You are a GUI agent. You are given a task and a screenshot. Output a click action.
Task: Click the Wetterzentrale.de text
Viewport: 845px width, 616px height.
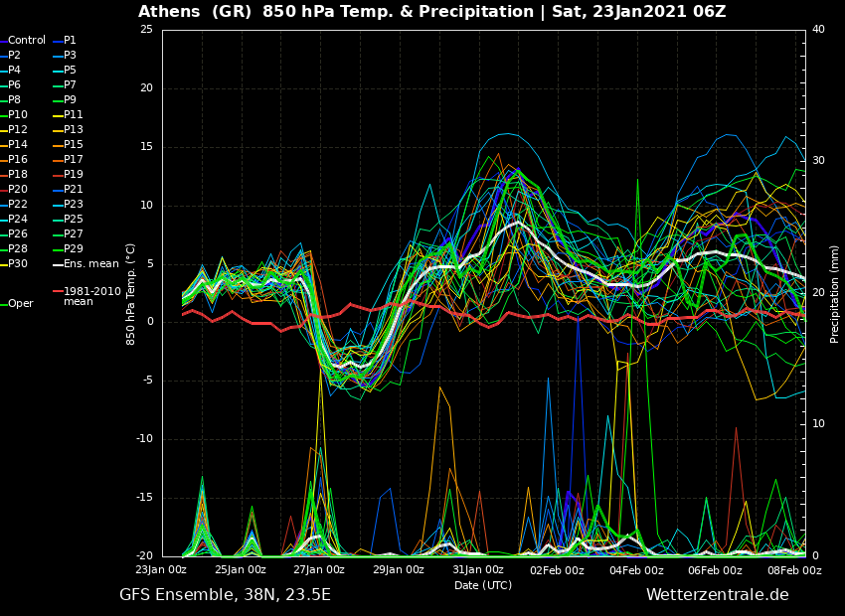click(x=717, y=595)
